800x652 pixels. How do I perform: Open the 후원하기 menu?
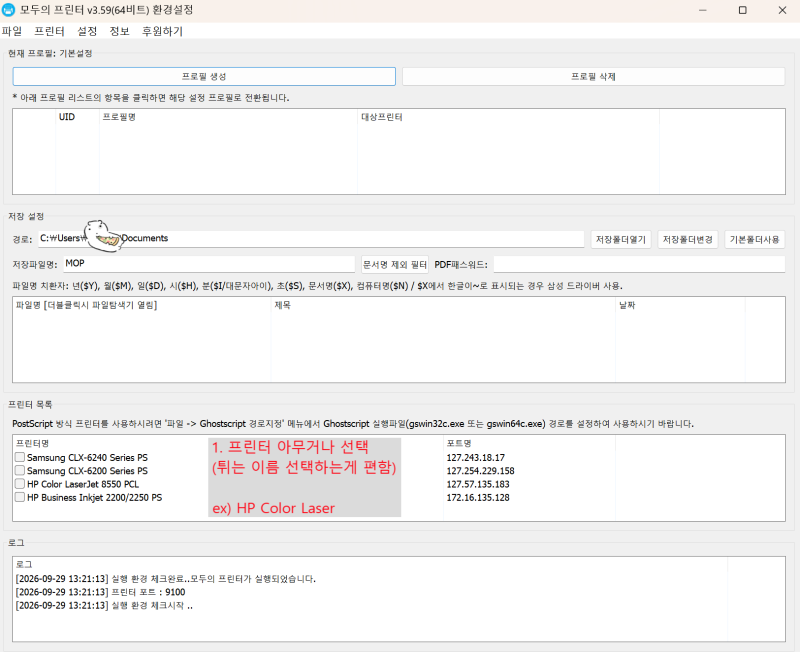point(162,31)
